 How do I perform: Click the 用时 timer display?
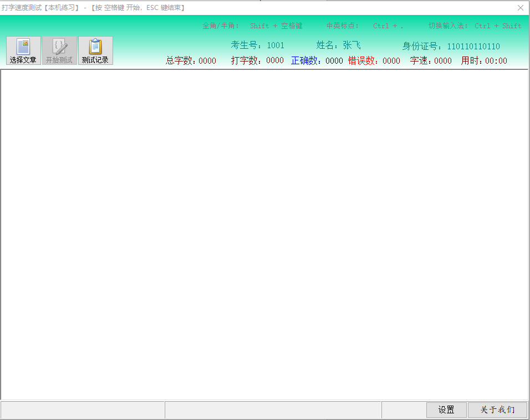pyautogui.click(x=484, y=61)
